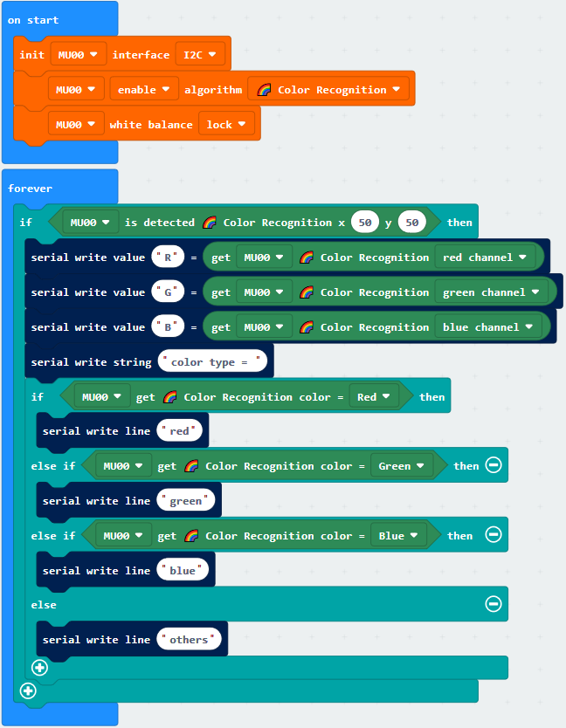Open MU00 dropdown in color = Red condition
This screenshot has width=566, height=728.
[102, 397]
